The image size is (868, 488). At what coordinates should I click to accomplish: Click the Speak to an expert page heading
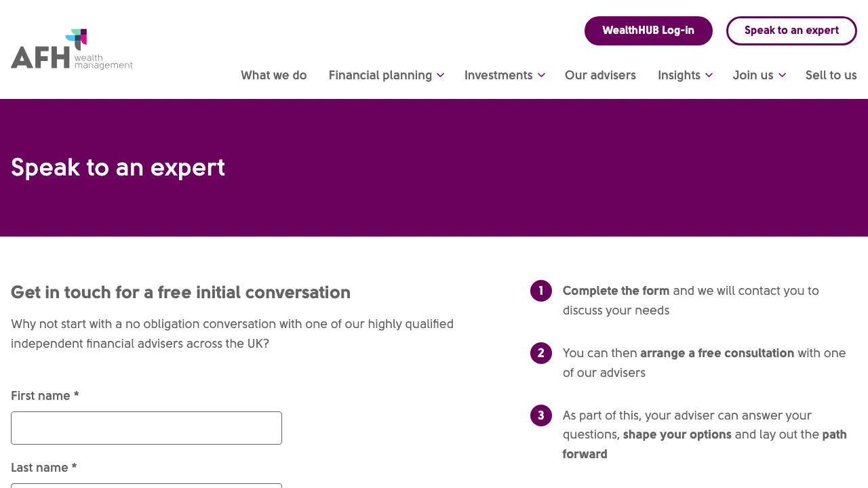click(x=117, y=167)
